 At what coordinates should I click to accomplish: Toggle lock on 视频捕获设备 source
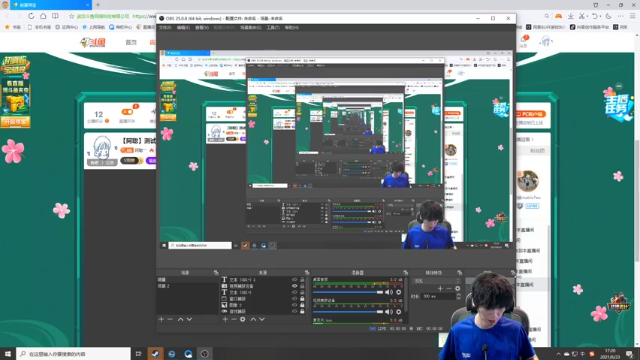[x=302, y=286]
